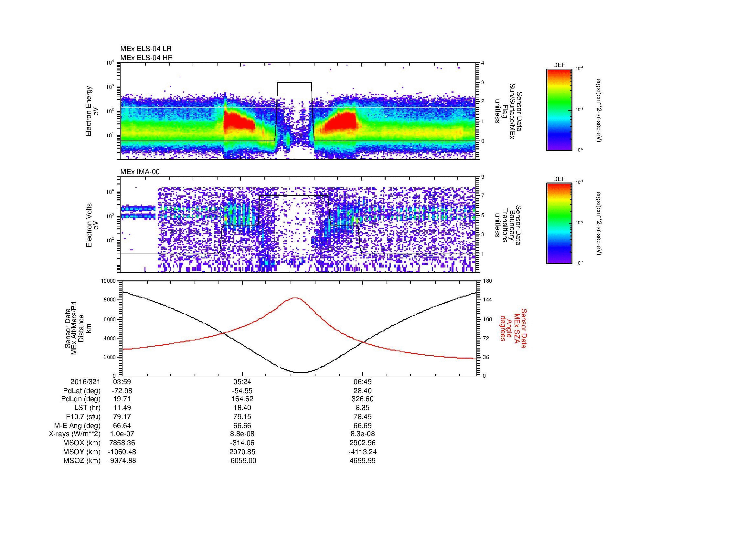Click the MSOZ value -9374.88
Image resolution: width=756 pixels, height=534 pixels.
pyautogui.click(x=122, y=461)
